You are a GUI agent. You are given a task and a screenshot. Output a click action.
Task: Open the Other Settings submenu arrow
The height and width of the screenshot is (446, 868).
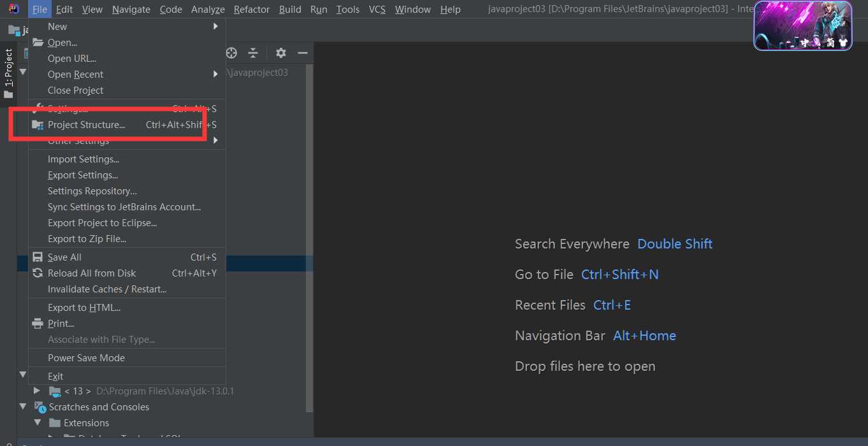(215, 141)
